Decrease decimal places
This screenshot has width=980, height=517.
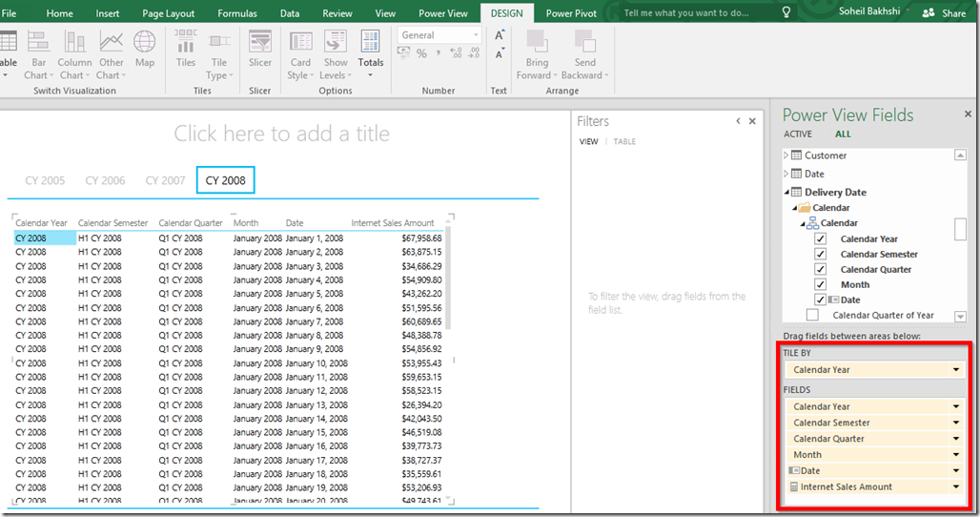tap(474, 53)
